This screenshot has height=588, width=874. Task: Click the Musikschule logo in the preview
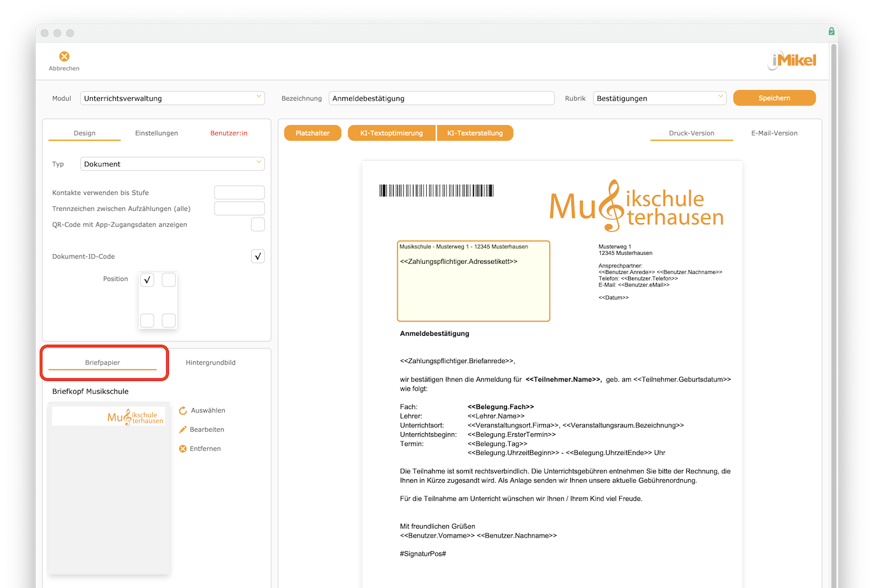pos(636,205)
